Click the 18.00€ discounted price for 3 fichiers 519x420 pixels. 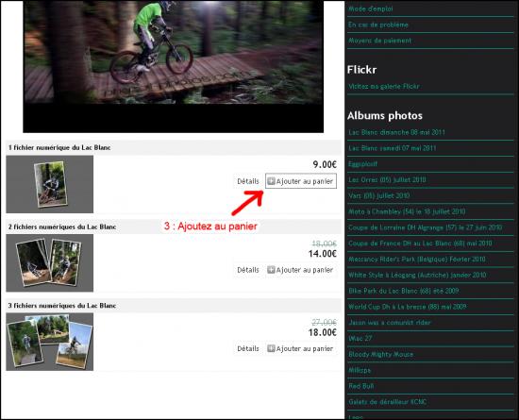[323, 332]
